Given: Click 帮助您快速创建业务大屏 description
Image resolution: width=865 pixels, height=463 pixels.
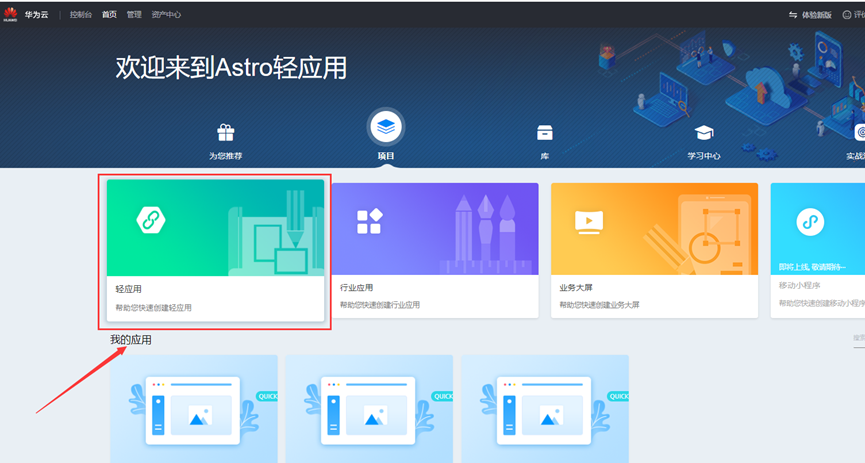Looking at the screenshot, I should [599, 305].
